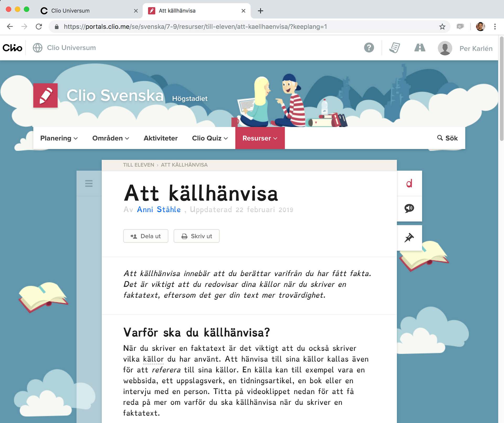The height and width of the screenshot is (423, 504).
Task: Expand the Planering dropdown menu
Action: pyautogui.click(x=59, y=138)
